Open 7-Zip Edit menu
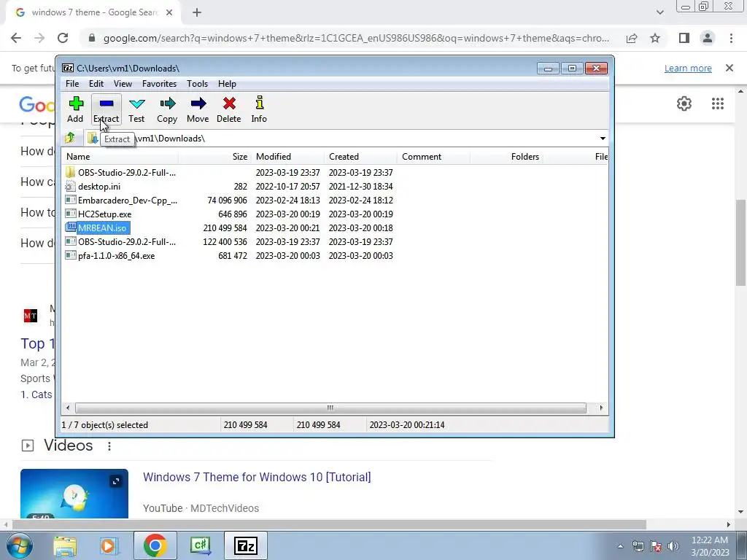Image resolution: width=747 pixels, height=560 pixels. tap(96, 84)
